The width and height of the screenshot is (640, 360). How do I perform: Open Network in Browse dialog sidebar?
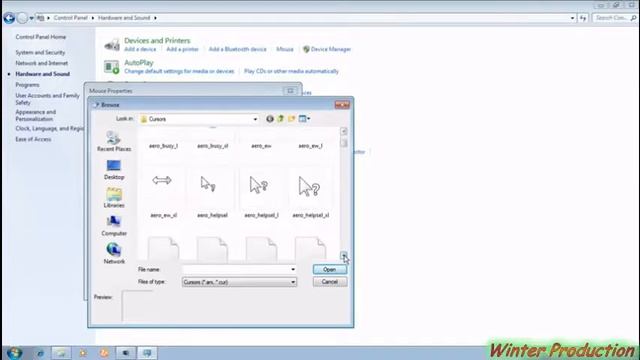(x=114, y=253)
